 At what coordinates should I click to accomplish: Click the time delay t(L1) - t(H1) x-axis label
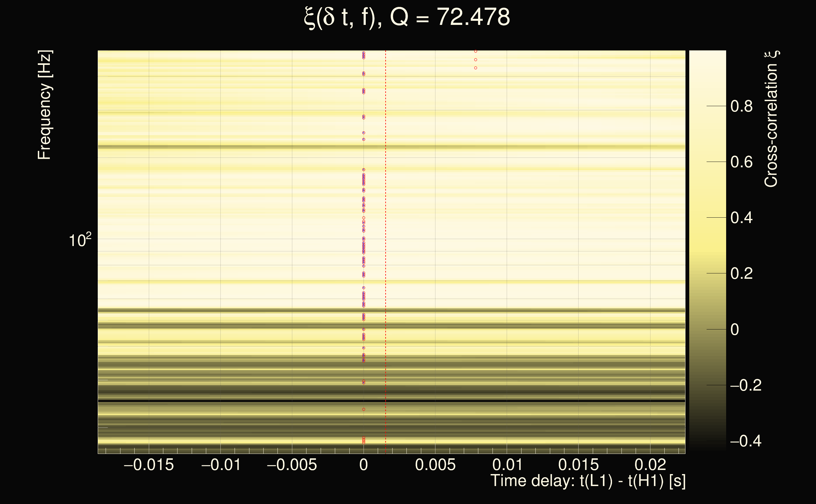[588, 481]
